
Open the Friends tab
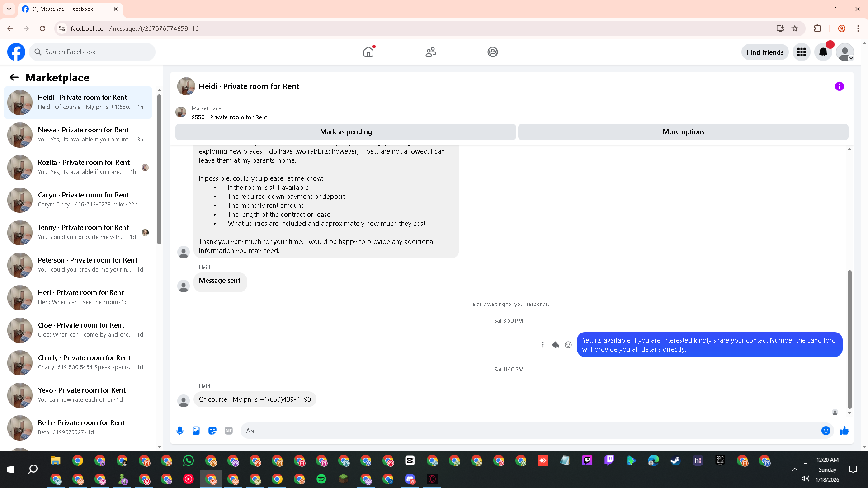point(430,52)
